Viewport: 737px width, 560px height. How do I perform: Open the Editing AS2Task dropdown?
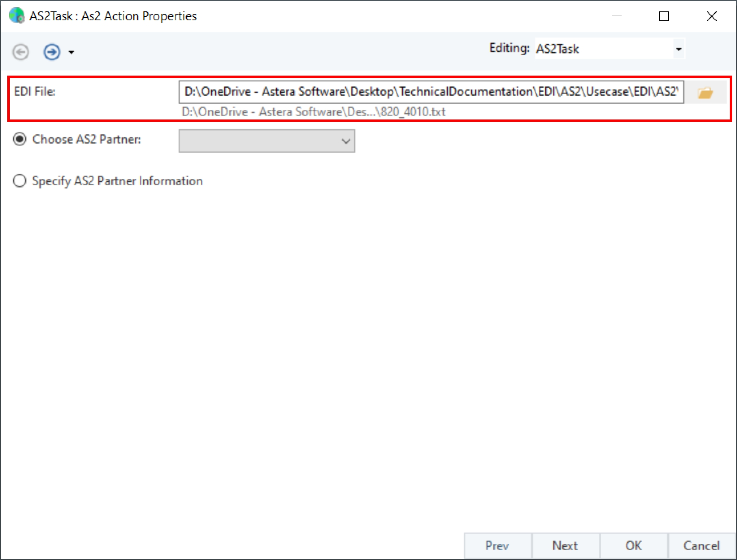[678, 49]
